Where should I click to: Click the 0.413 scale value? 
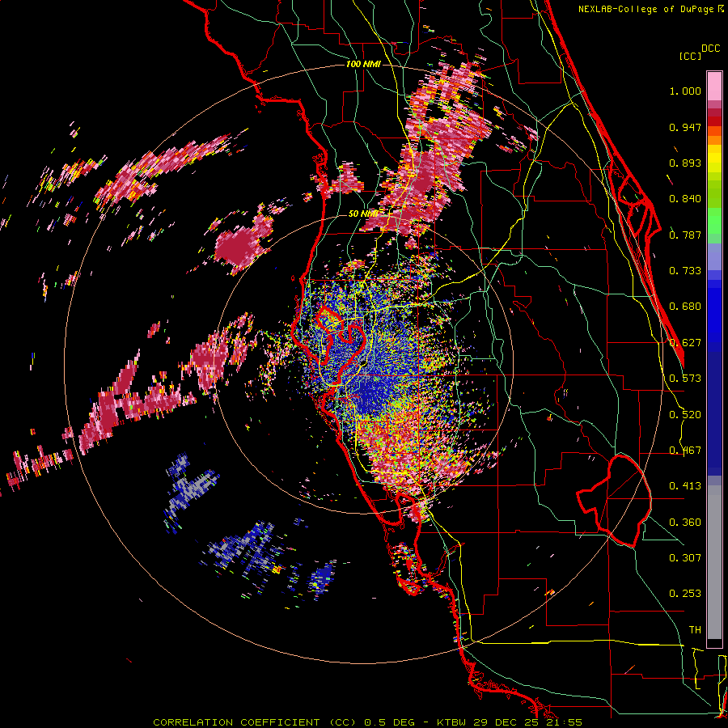(685, 486)
